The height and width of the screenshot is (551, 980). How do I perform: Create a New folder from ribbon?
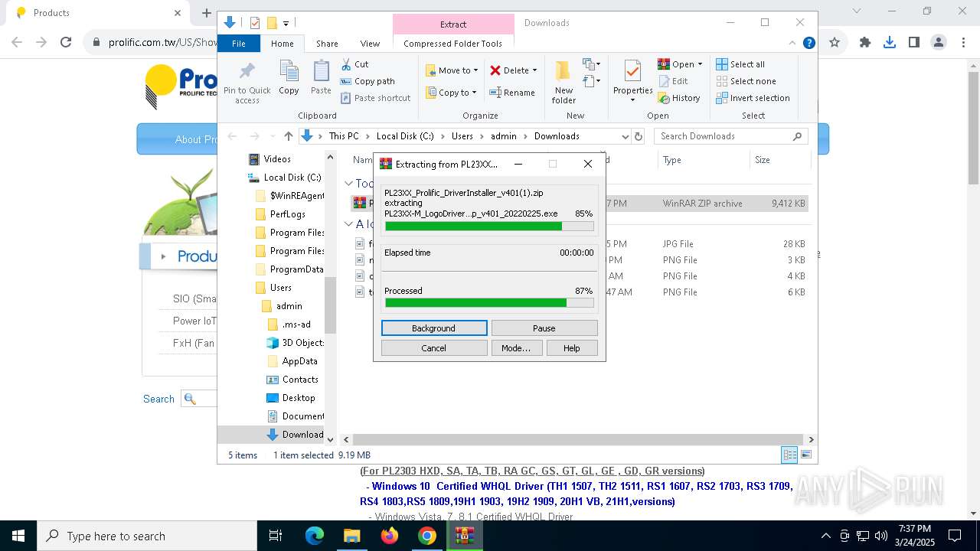[563, 83]
